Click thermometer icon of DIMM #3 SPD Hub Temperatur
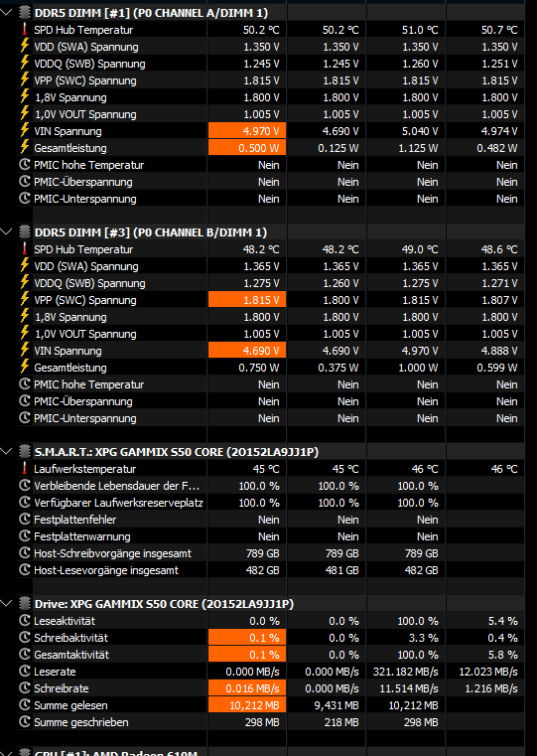The width and height of the screenshot is (537, 756). tap(24, 249)
